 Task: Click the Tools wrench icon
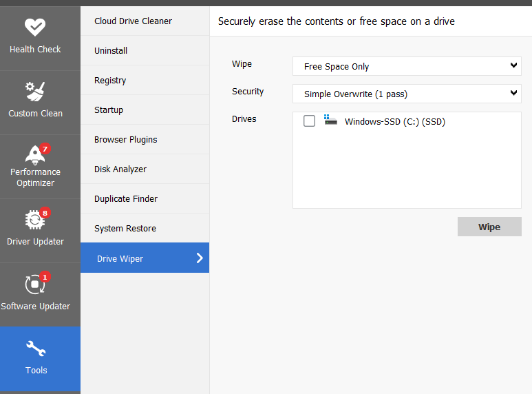36,349
